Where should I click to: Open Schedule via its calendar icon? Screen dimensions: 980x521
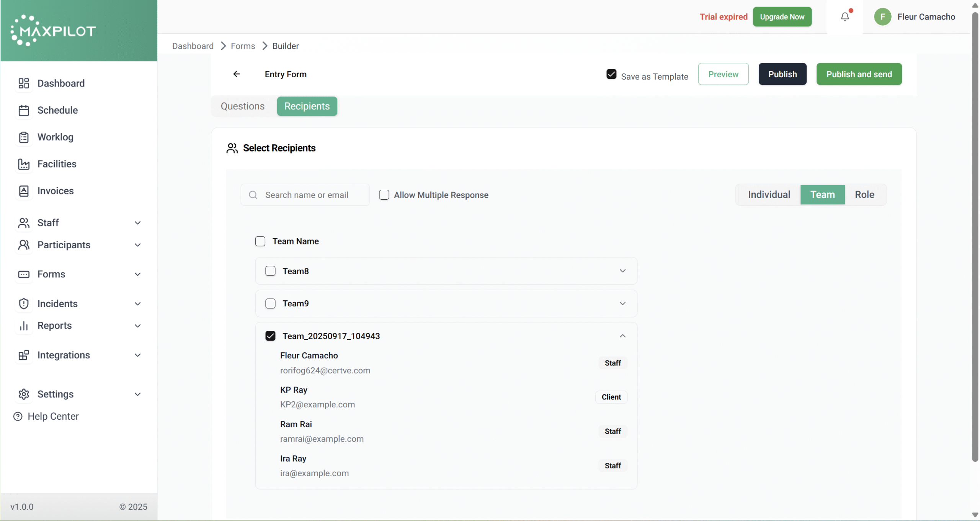tap(24, 110)
